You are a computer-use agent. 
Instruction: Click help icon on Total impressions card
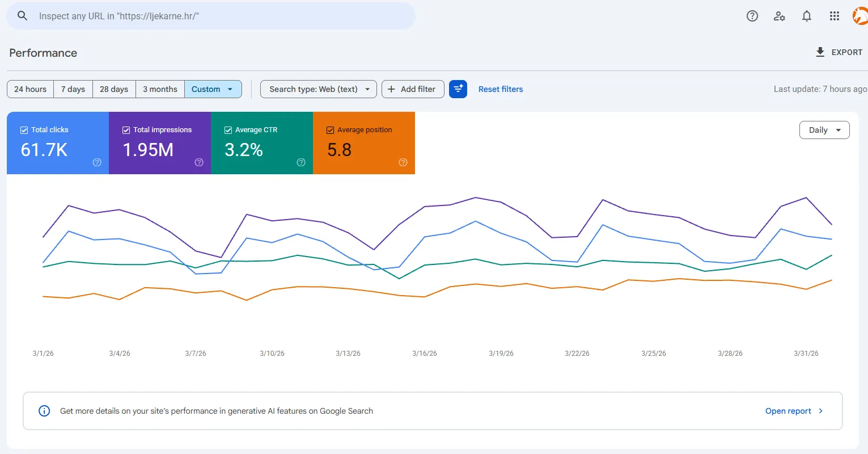pos(199,162)
